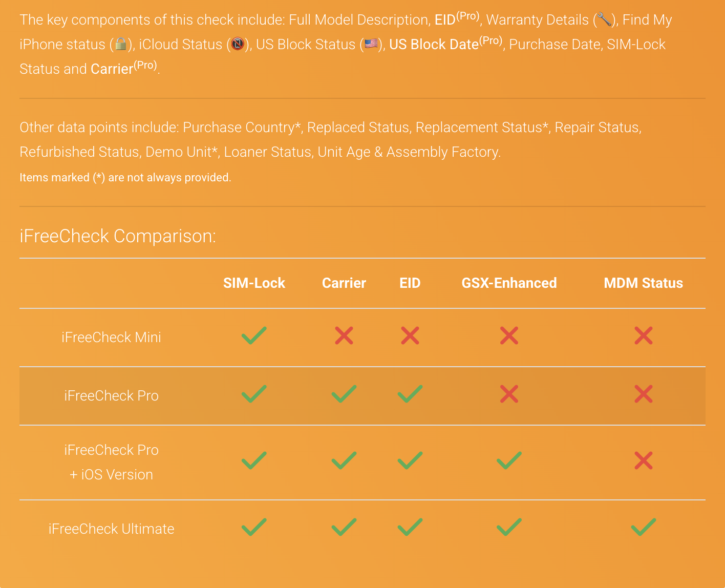Click iFreeCheck Ultimate GSX-Enhanced checkmark

[x=509, y=527]
